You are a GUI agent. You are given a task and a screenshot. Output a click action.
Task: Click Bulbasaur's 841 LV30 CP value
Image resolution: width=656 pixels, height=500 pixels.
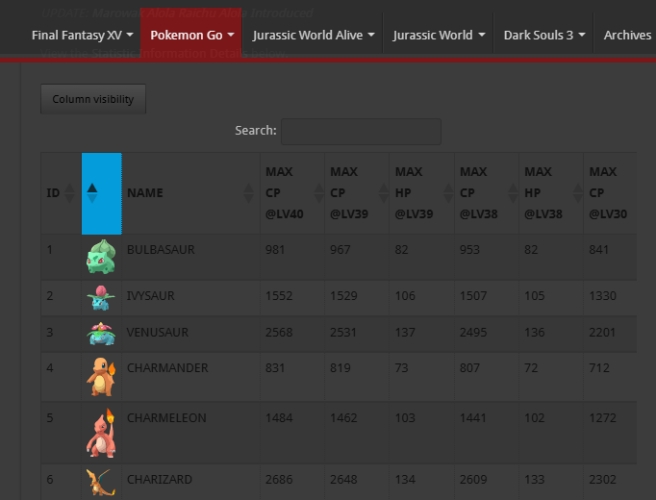click(x=599, y=250)
